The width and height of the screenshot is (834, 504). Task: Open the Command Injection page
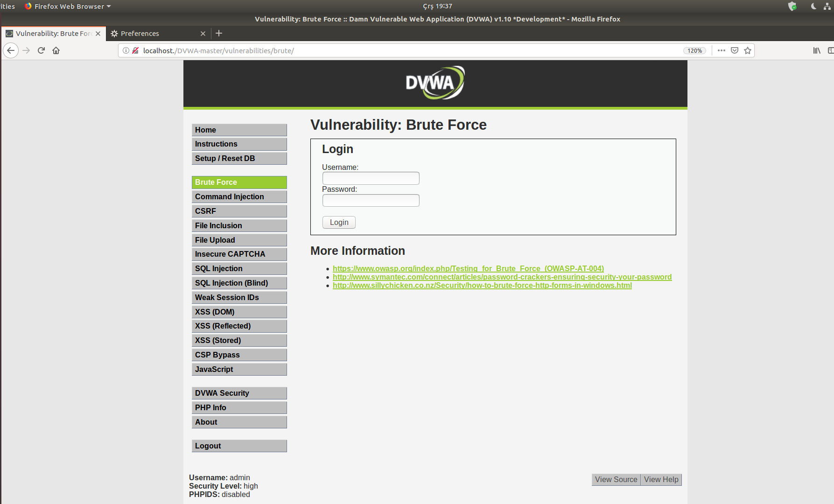239,196
